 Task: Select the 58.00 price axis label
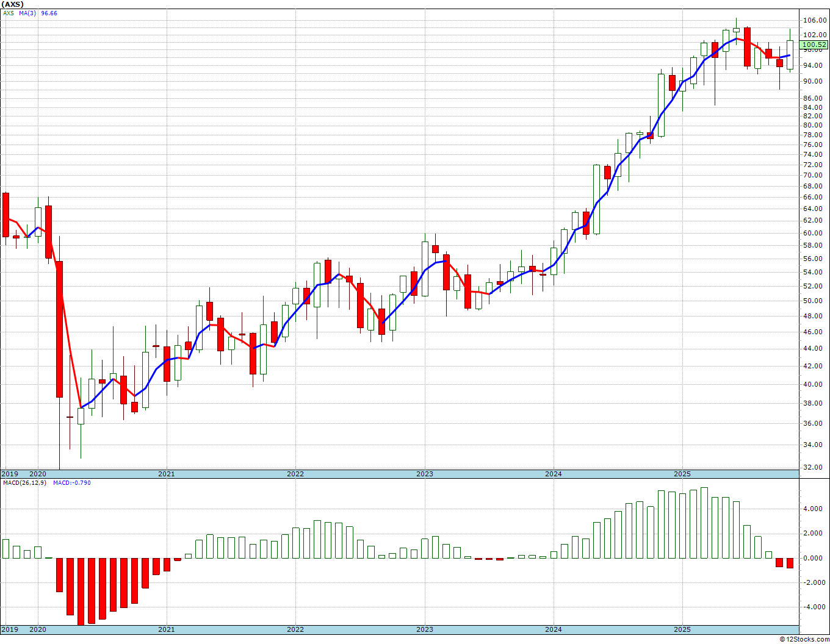pos(815,245)
